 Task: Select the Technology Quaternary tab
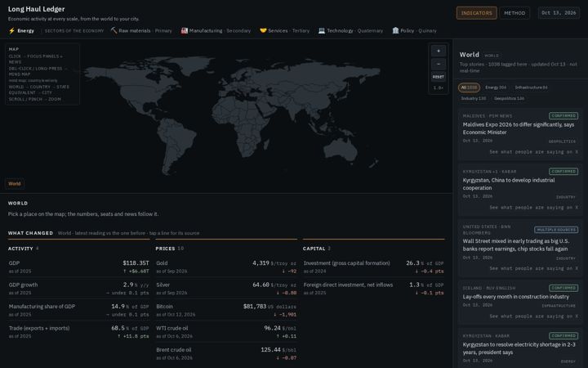pos(350,31)
